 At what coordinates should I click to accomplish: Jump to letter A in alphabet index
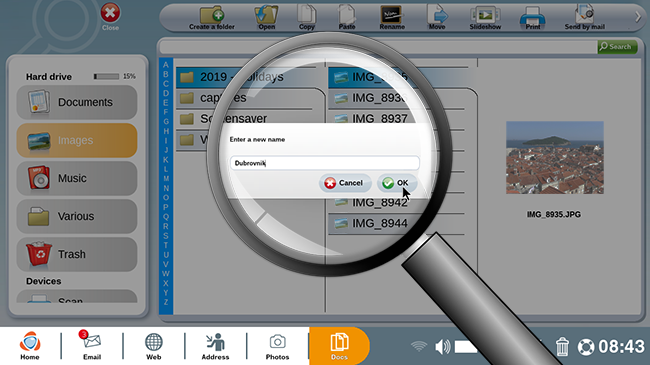coord(166,65)
